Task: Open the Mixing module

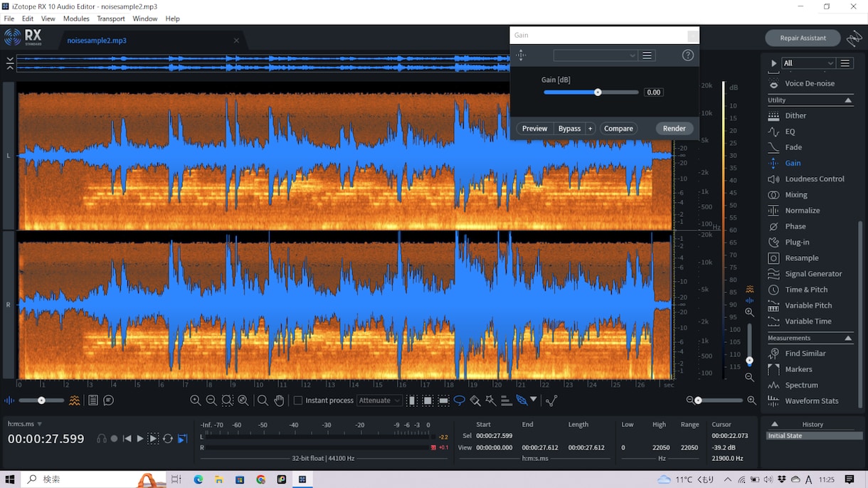Action: coord(796,195)
